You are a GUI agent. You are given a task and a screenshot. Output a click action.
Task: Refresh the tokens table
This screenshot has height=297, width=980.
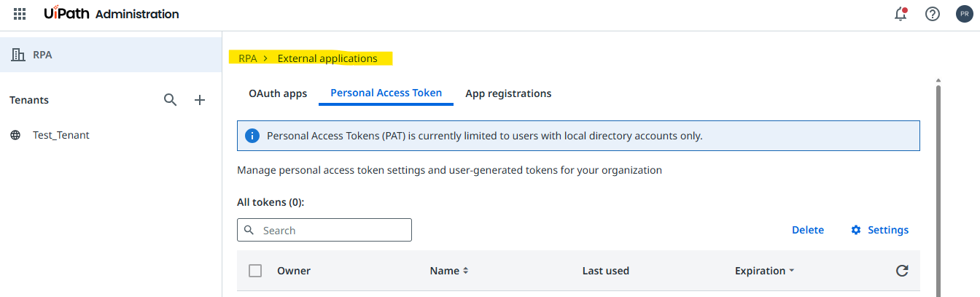(902, 271)
